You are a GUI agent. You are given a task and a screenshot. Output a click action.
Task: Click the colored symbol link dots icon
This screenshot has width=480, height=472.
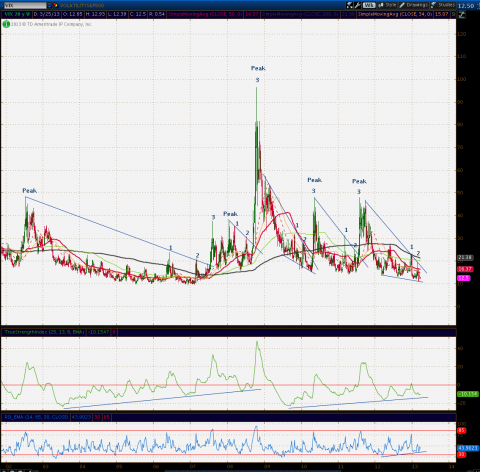(x=55, y=5)
